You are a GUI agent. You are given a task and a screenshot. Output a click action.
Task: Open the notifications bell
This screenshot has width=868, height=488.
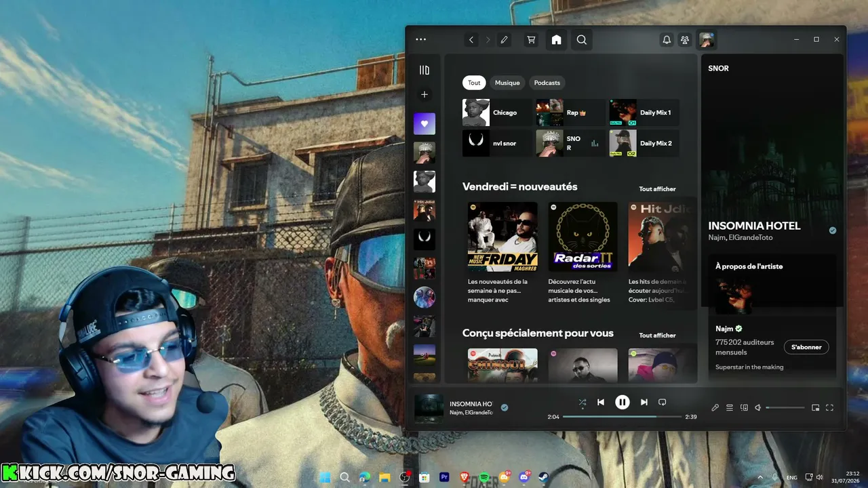pyautogui.click(x=667, y=40)
